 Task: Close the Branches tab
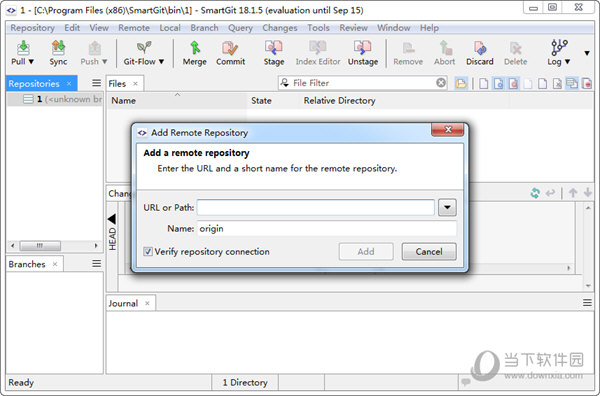point(55,264)
